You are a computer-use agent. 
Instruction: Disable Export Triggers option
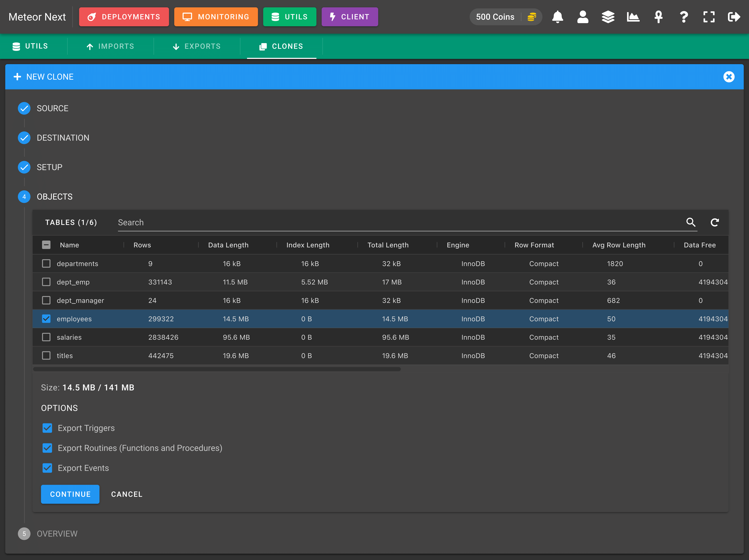point(47,428)
